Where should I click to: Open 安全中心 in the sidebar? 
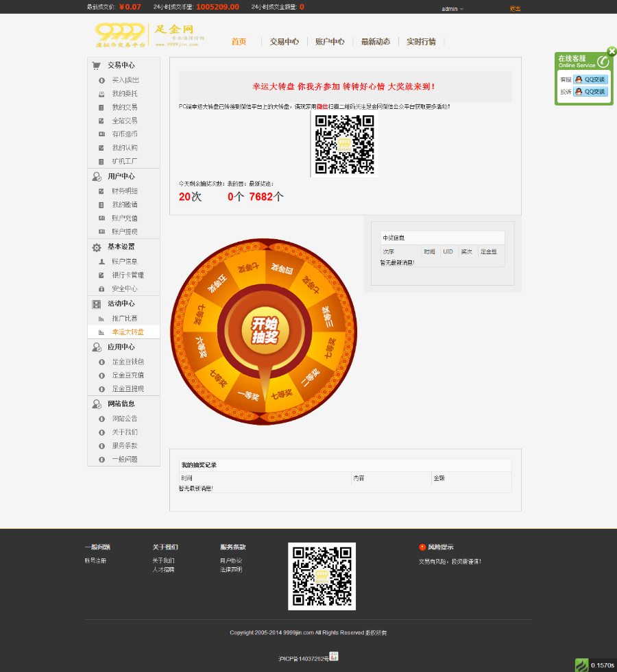click(125, 288)
